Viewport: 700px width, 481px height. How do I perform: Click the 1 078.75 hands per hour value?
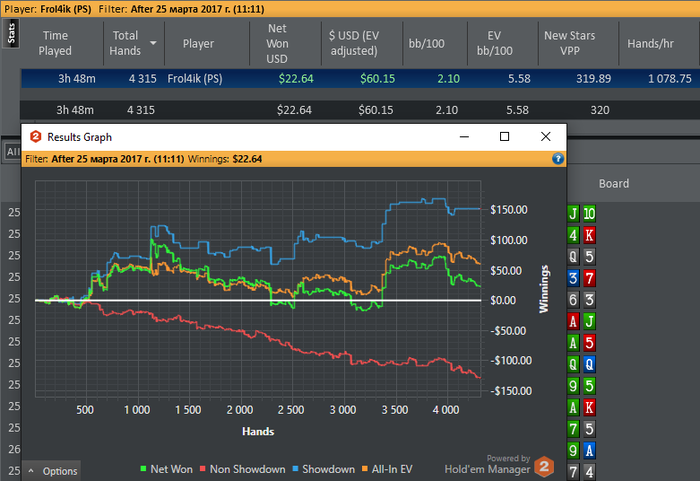(670, 79)
